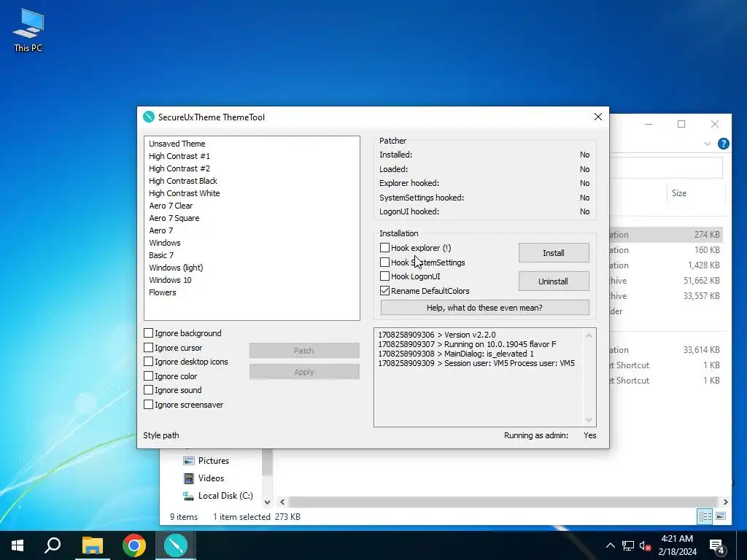Click the Install button
The height and width of the screenshot is (560, 747).
click(554, 253)
